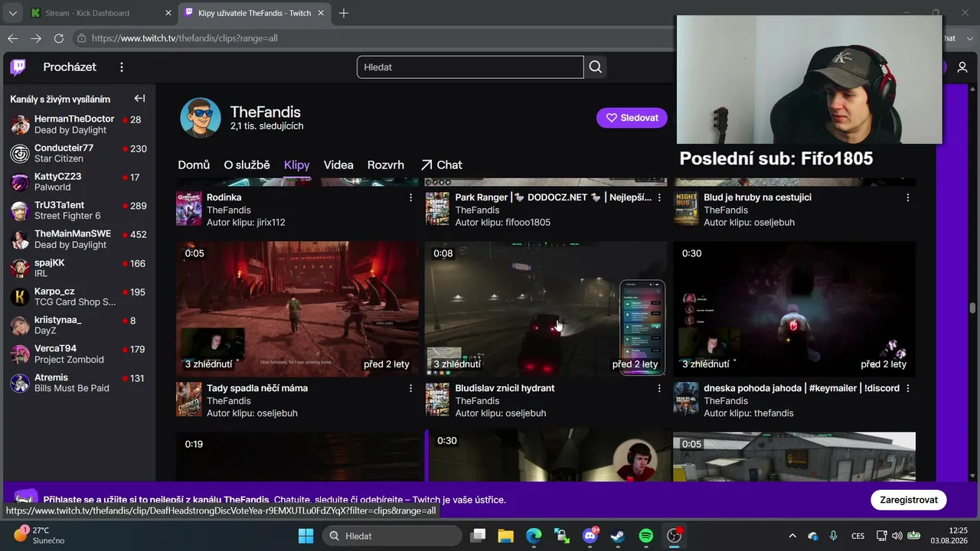Focus the Windows taskbar search box
The image size is (980, 551).
[393, 536]
